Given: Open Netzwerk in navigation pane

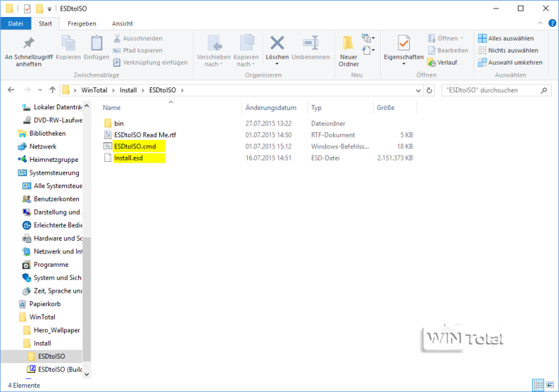Looking at the screenshot, I should (43, 146).
